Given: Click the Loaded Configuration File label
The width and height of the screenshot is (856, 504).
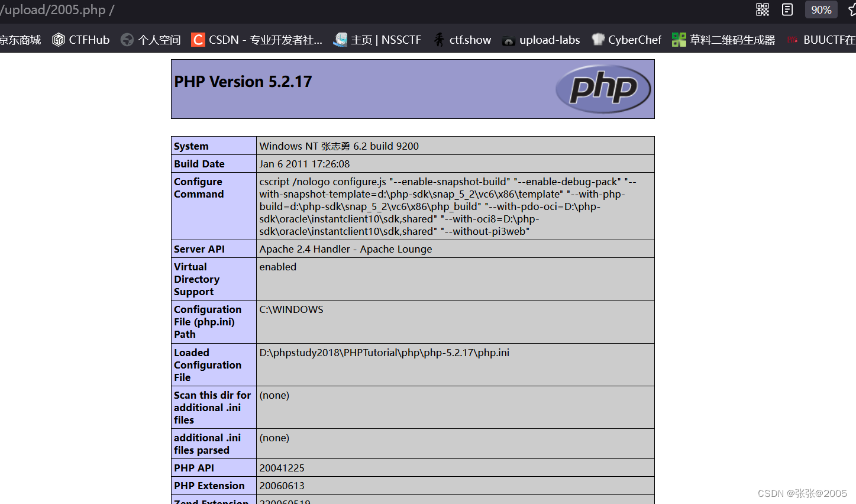Looking at the screenshot, I should 208,365.
